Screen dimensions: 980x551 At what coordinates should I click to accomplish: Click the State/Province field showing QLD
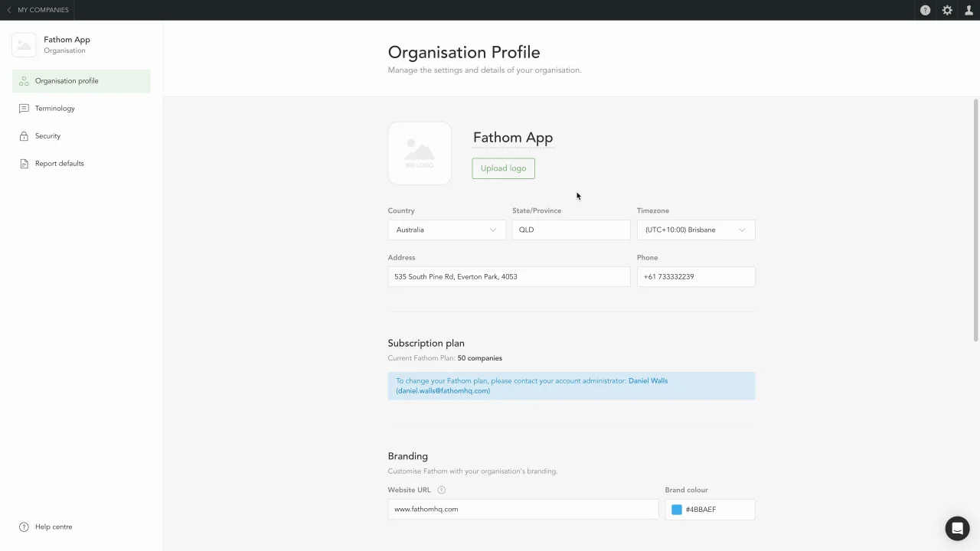tap(570, 230)
